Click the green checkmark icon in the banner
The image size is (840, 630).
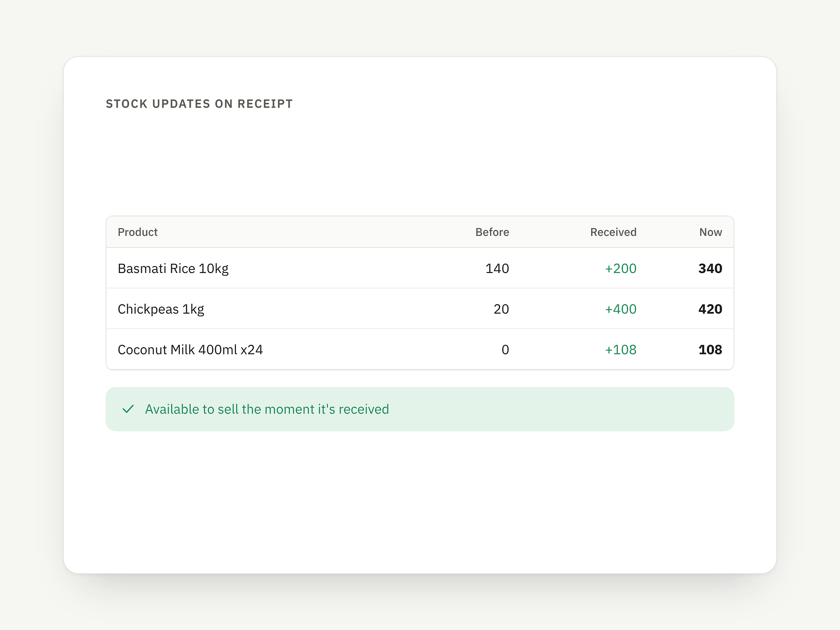coord(128,409)
